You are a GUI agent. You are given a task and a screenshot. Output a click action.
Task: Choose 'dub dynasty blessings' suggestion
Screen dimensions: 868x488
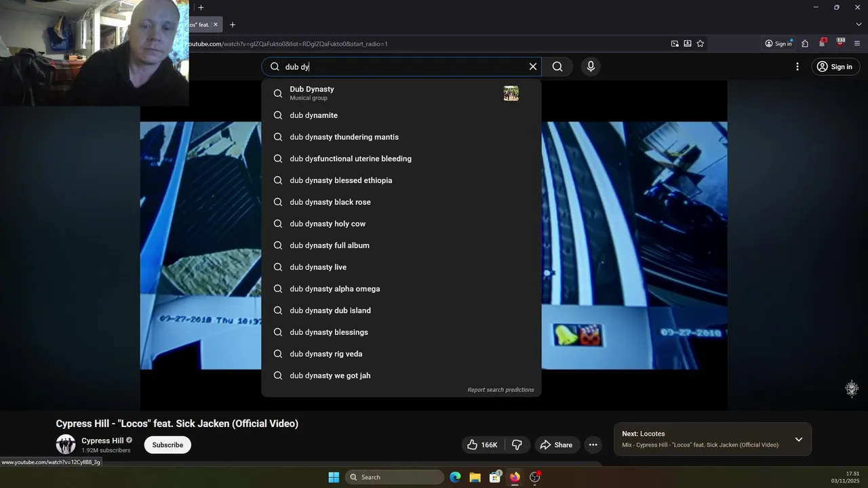point(401,332)
